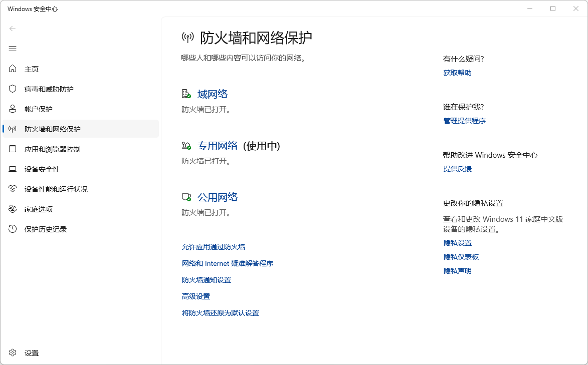
Task: Open 设置 at the bottom left
Action: coord(31,352)
